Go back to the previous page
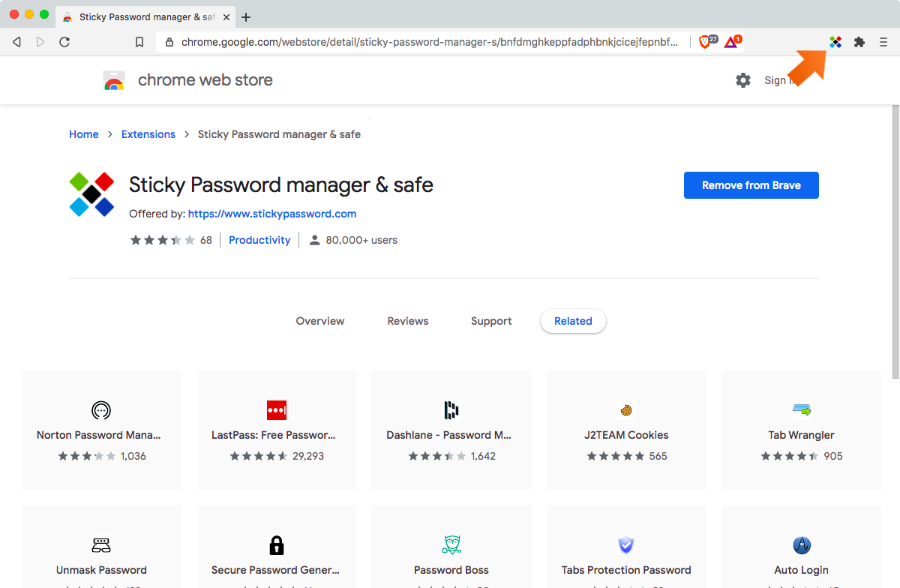The width and height of the screenshot is (900, 588). point(16,42)
